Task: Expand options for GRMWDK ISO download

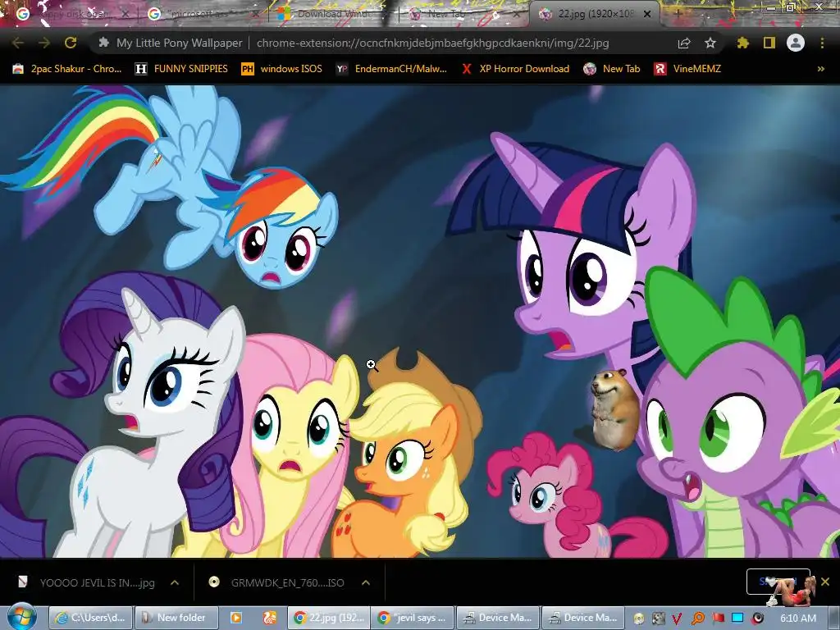Action: [x=366, y=582]
